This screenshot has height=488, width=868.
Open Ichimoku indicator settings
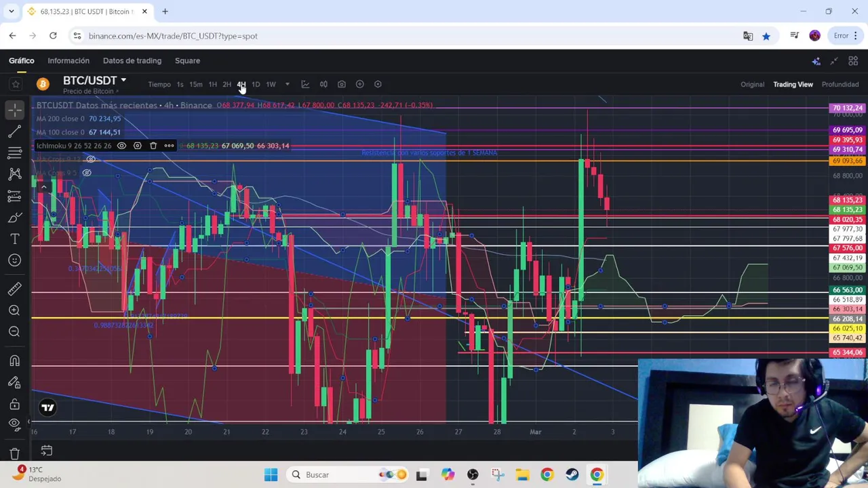pos(137,146)
